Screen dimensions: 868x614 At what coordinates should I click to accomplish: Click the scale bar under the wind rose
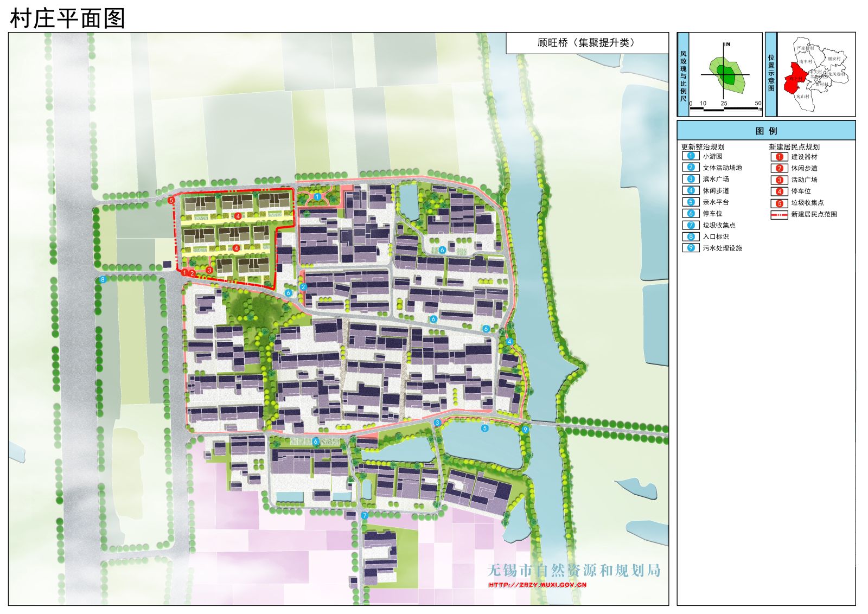(x=724, y=108)
